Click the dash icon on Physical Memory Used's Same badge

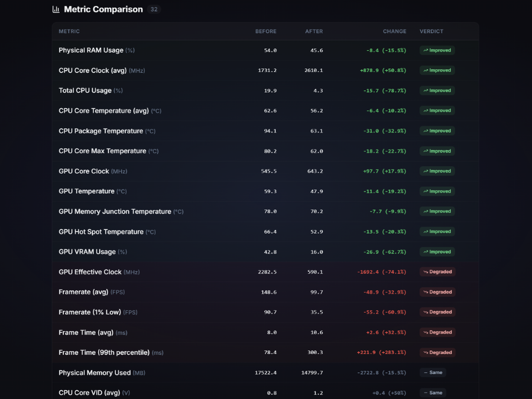tap(425, 372)
